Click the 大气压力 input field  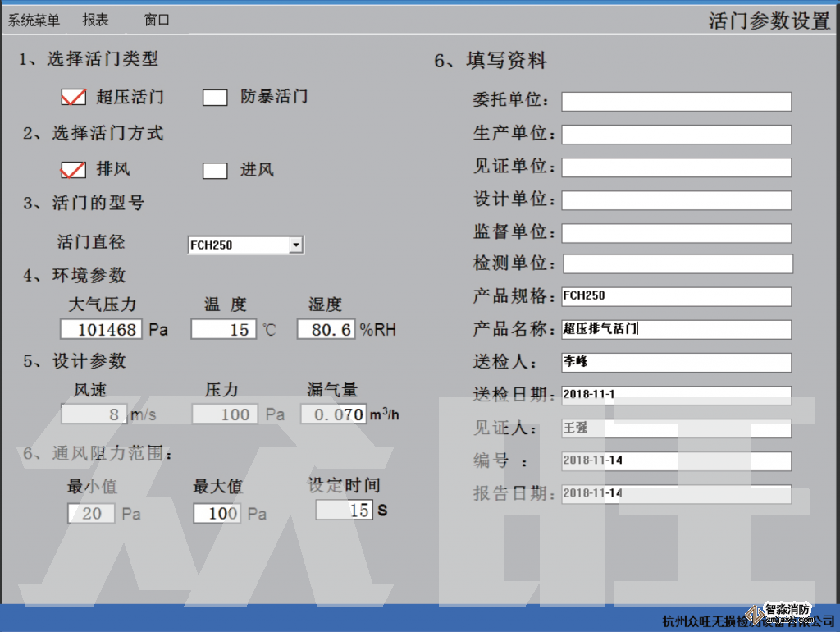102,330
